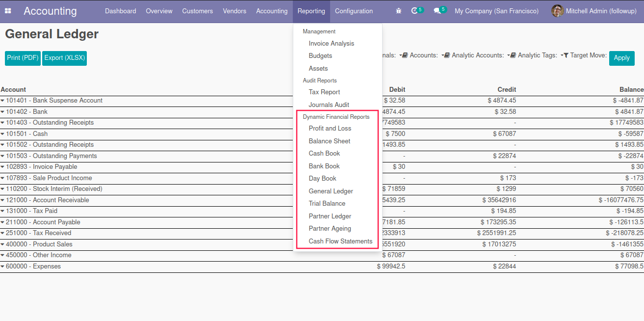
Task: Open the conversations chat bubble icon
Action: coord(437,11)
